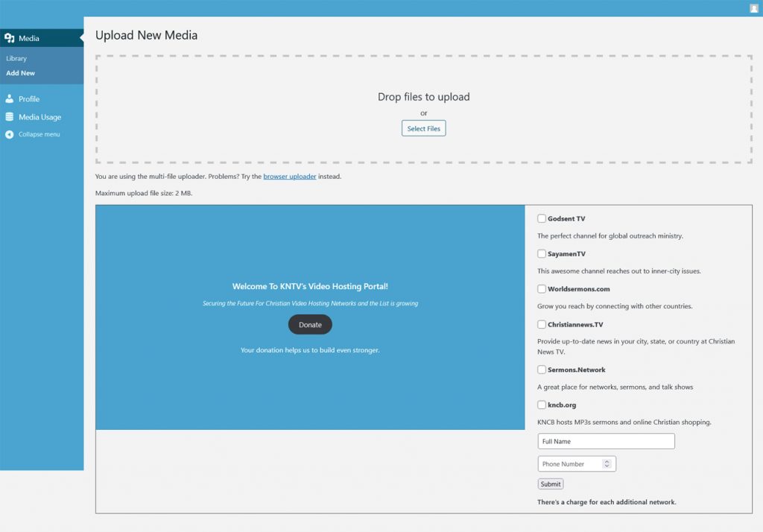Image resolution: width=763 pixels, height=532 pixels.
Task: Check the SayamenTV option
Action: [x=542, y=254]
